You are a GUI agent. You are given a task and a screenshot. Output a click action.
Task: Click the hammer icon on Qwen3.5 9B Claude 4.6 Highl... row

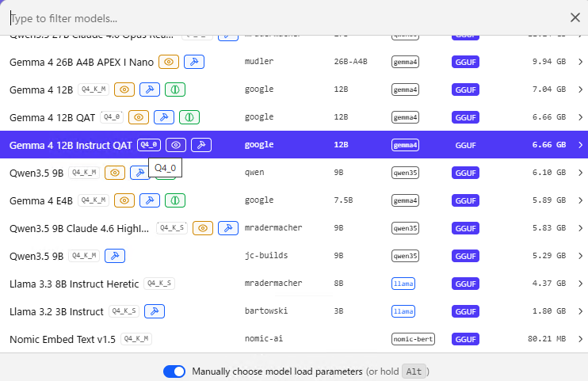click(x=228, y=228)
